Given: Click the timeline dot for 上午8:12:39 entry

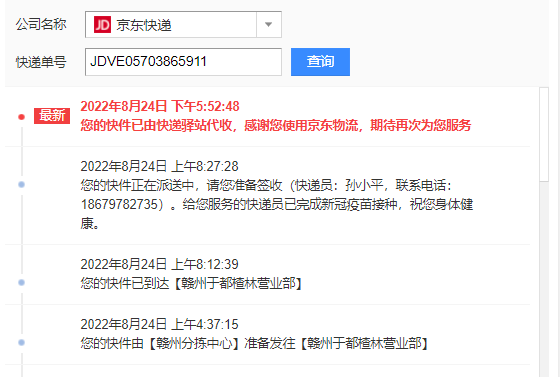Looking at the screenshot, I should click(21, 282).
